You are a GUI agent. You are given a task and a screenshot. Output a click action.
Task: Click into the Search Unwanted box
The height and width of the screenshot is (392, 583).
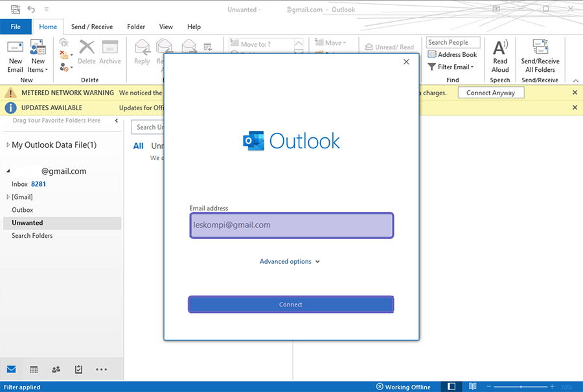(148, 127)
